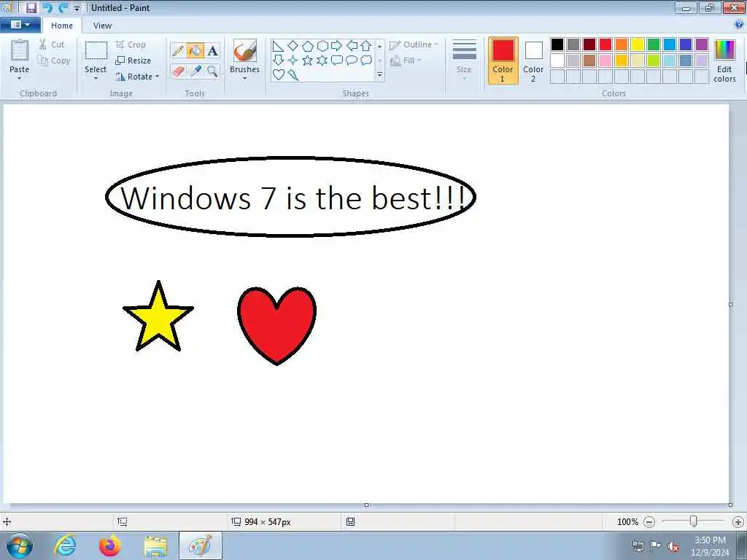Choose the right arrow shape
The width and height of the screenshot is (747, 560).
(336, 46)
